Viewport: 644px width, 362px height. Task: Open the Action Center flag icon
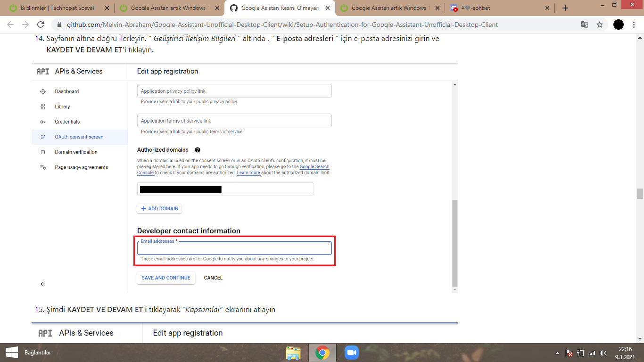click(569, 353)
